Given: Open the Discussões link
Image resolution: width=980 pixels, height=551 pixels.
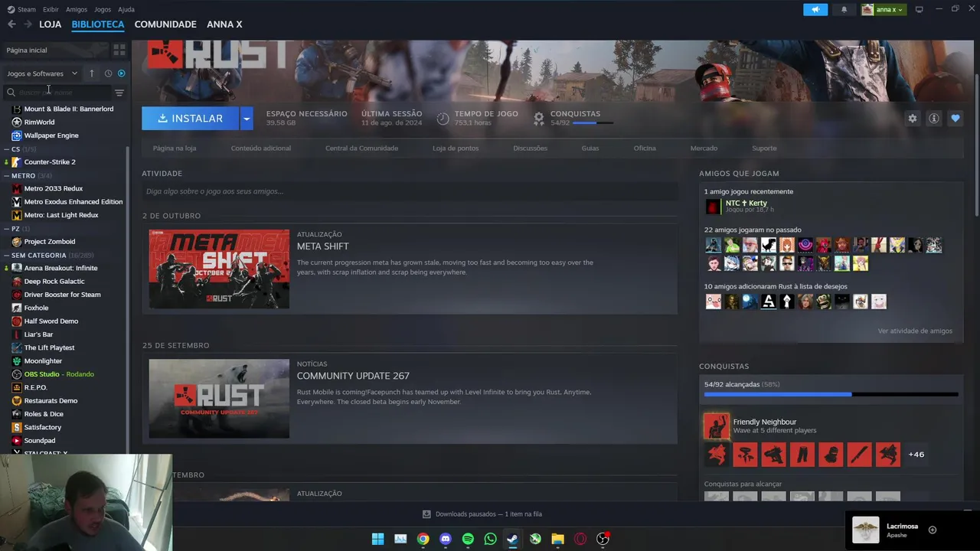Looking at the screenshot, I should (531, 148).
